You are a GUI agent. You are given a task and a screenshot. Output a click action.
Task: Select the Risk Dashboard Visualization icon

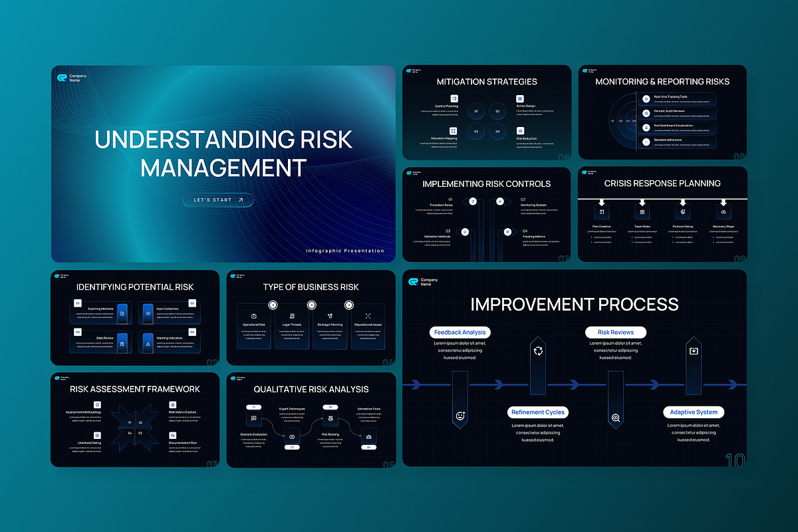[646, 127]
